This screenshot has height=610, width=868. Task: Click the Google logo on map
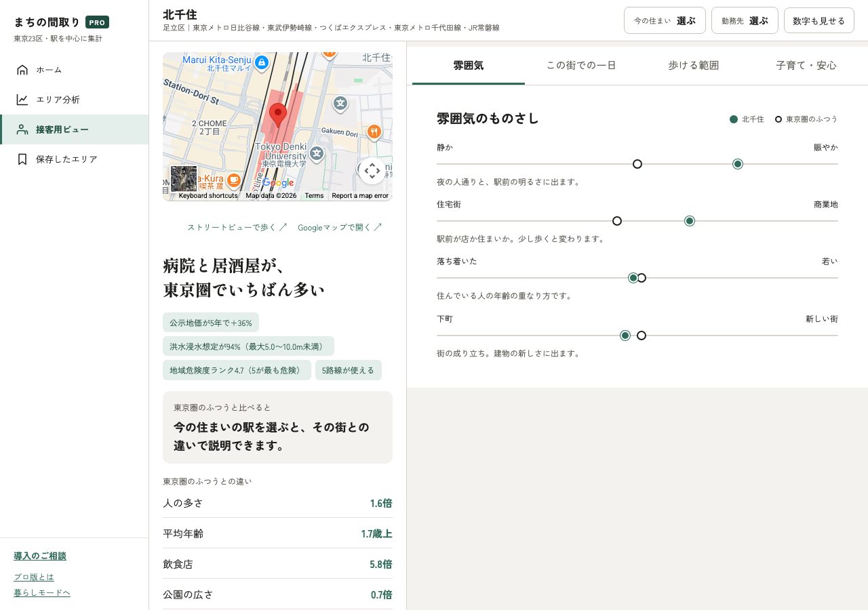pyautogui.click(x=278, y=183)
